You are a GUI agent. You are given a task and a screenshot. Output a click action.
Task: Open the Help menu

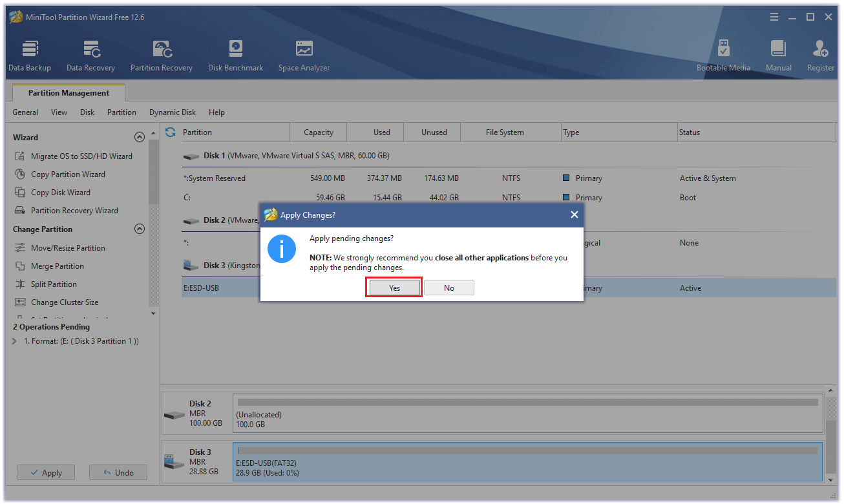[216, 112]
